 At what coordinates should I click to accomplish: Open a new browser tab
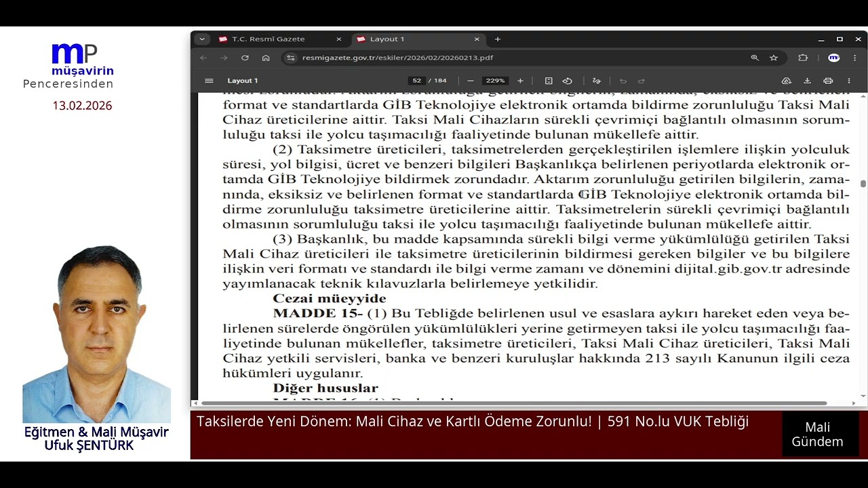point(497,39)
